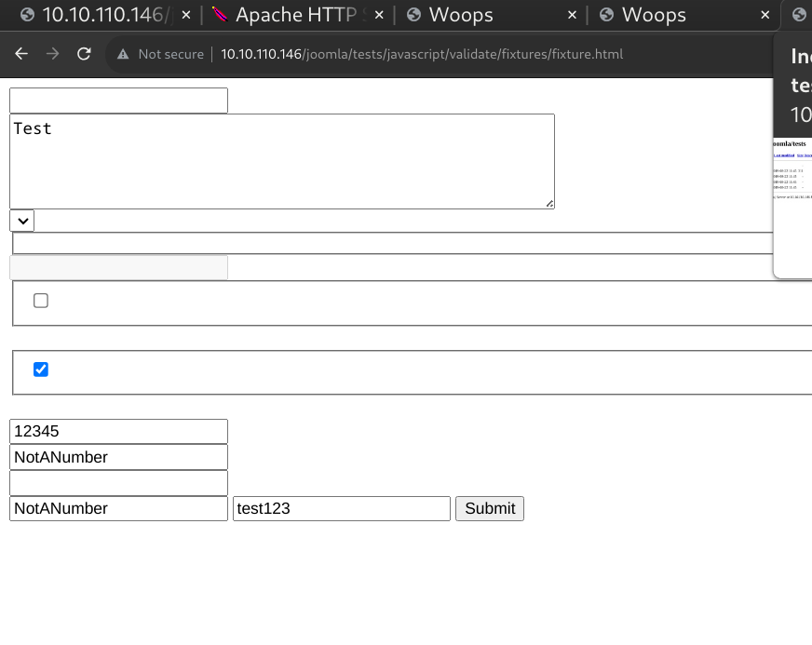The image size is (812, 645).
Task: Close the 10.10.110.146 tab
Action: tap(185, 15)
